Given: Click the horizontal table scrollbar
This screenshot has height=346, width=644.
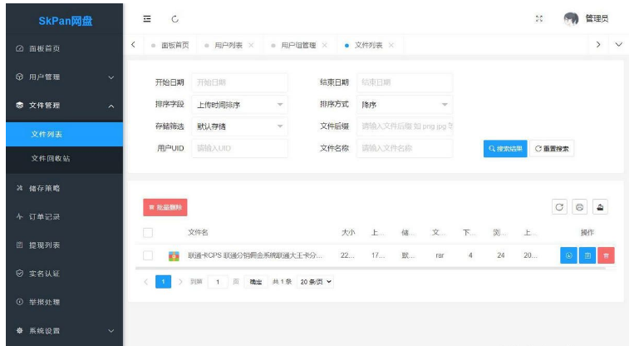Looking at the screenshot, I should pyautogui.click(x=371, y=269).
